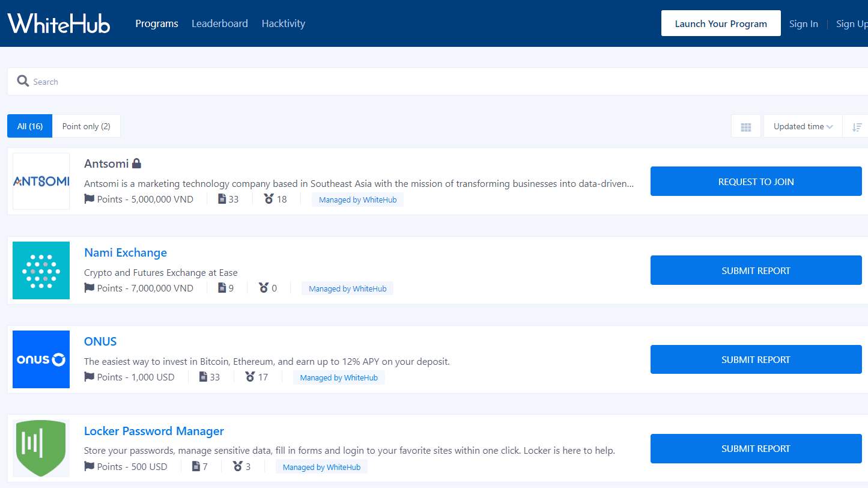Viewport: 868px width, 488px height.
Task: Click Managed by WhiteHub tag on Antsomi
Action: tap(357, 200)
